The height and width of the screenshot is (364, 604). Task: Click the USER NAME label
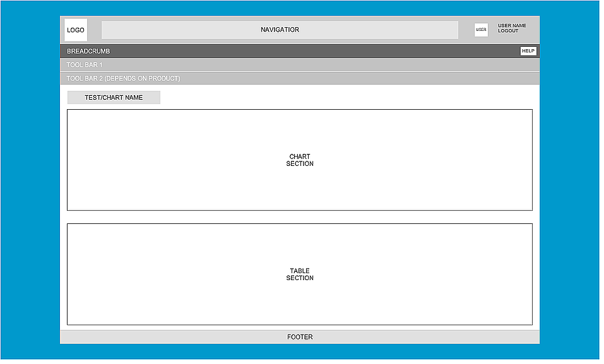pos(511,25)
